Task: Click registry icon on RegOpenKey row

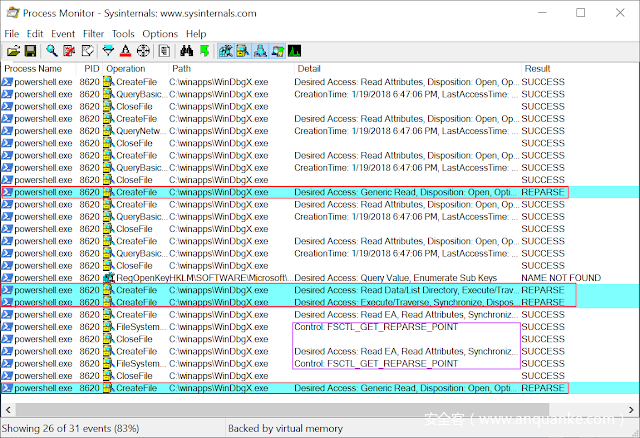Action: coord(109,278)
